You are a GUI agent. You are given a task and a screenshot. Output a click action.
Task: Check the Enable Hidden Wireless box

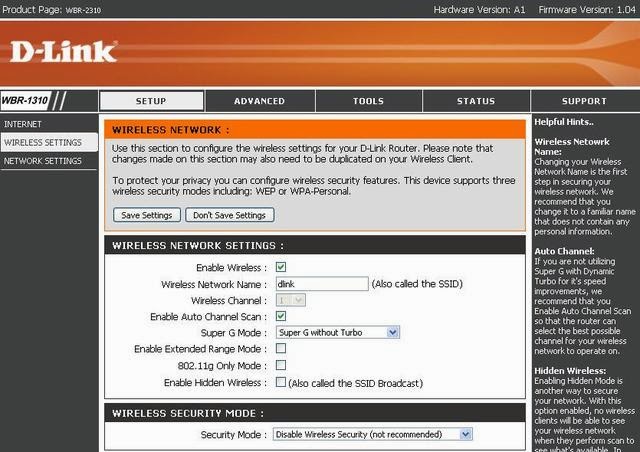coord(281,382)
